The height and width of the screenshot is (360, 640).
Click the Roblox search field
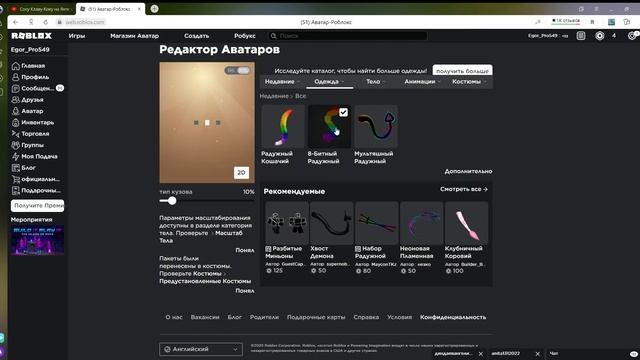(x=347, y=36)
